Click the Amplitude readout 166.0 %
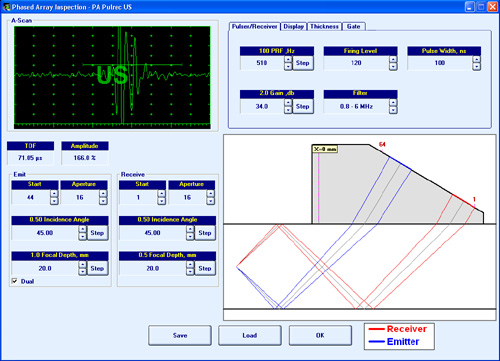This screenshot has width=500, height=361. point(85,158)
